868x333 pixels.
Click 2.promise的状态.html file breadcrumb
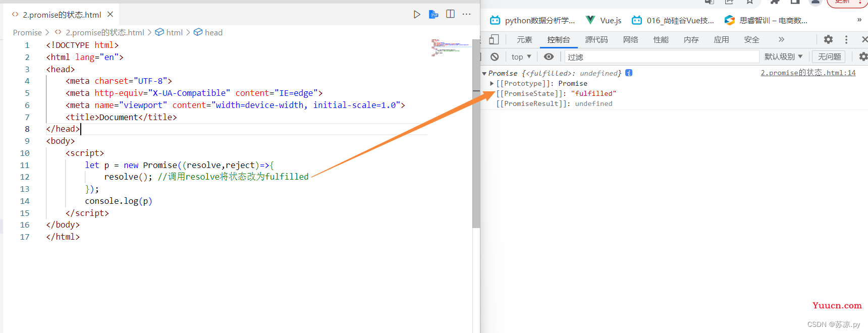tap(104, 32)
